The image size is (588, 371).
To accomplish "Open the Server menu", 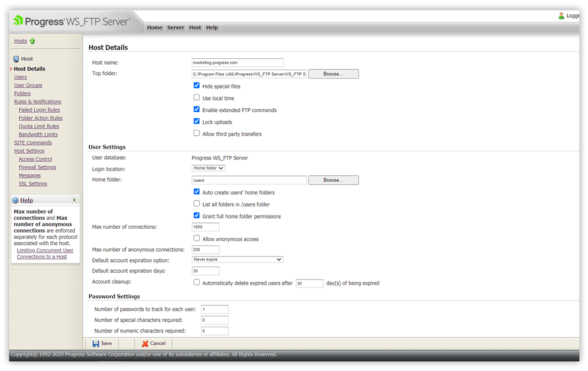I will point(175,27).
